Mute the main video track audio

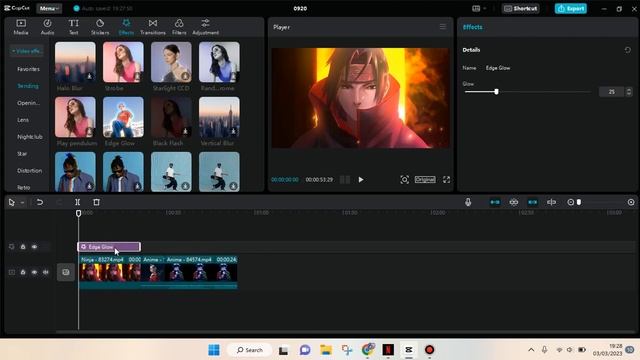pos(46,272)
